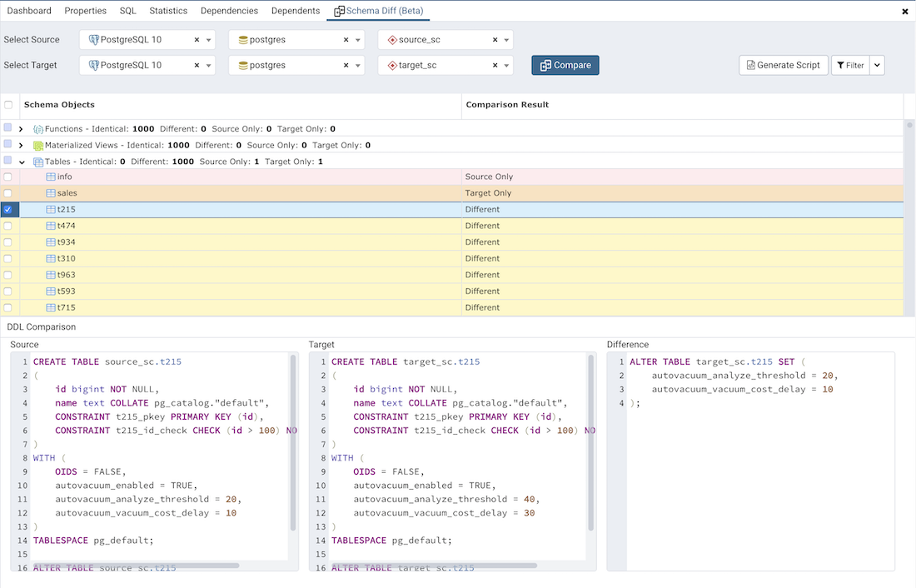The width and height of the screenshot is (916, 588).
Task: Check the info table row checkbox
Action: [7, 177]
